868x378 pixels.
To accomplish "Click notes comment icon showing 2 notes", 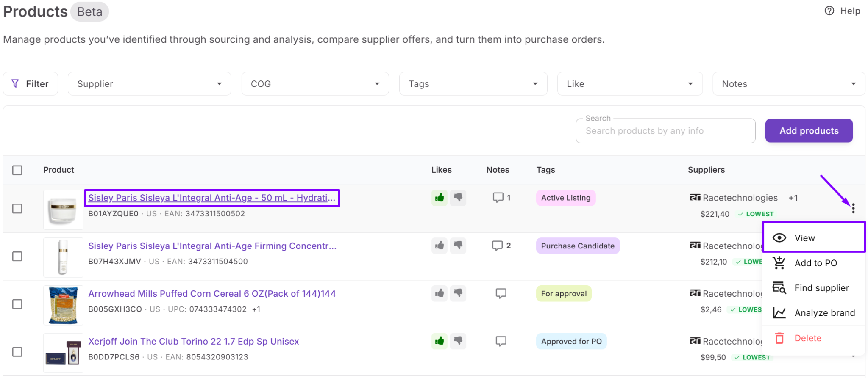I will click(498, 246).
